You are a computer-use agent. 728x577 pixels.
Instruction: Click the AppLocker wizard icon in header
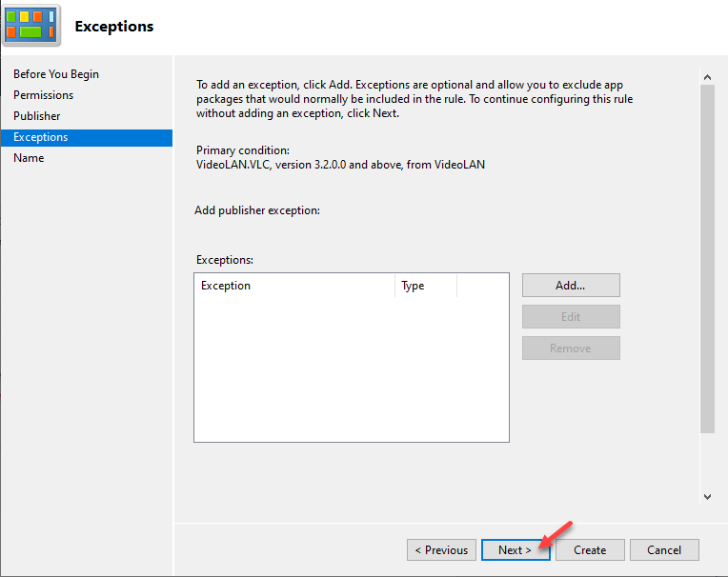point(31,26)
